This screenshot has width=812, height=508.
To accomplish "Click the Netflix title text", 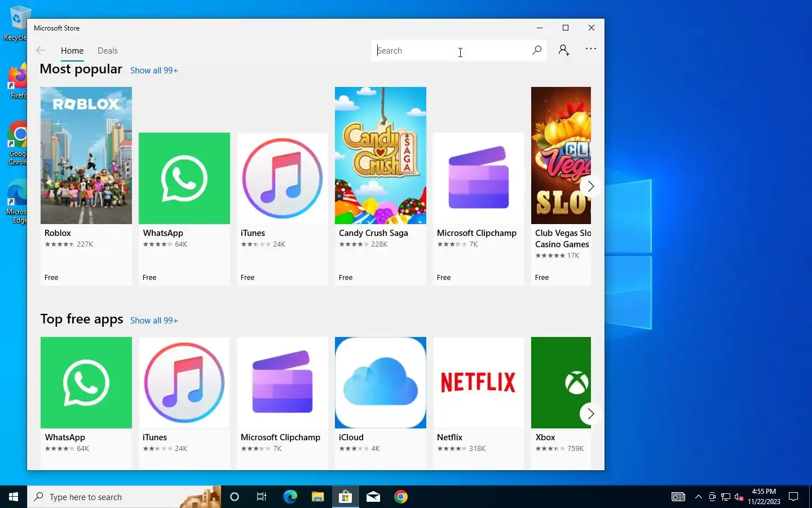I will 449,437.
